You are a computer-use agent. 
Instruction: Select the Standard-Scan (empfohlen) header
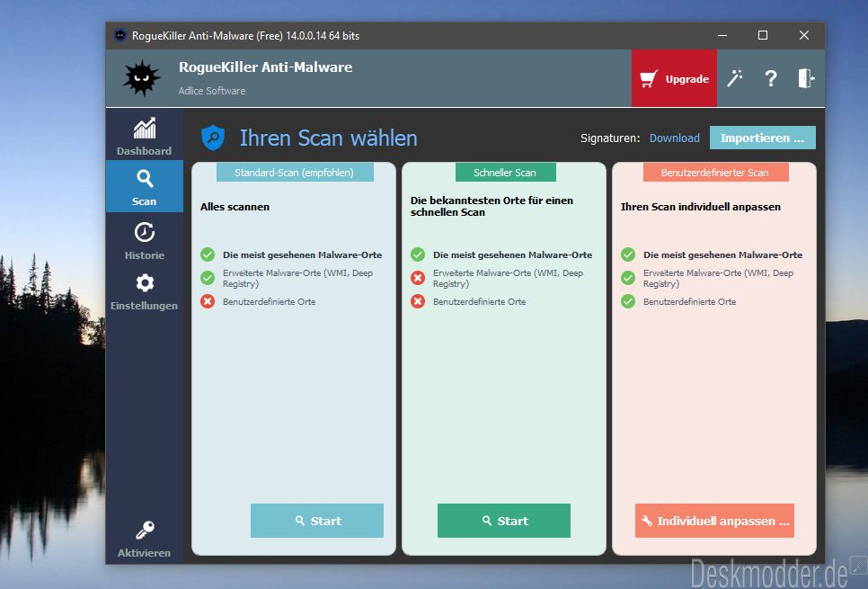click(295, 173)
